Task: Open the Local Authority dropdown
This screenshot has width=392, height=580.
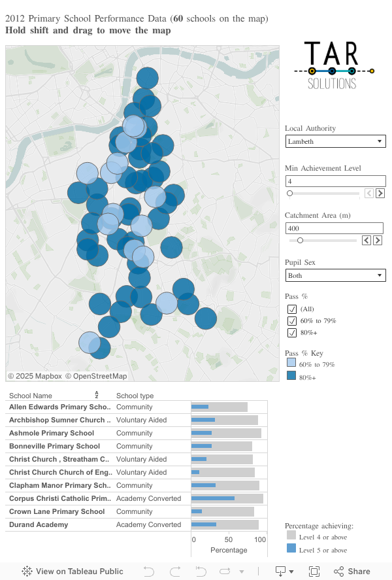Action: coord(335,141)
